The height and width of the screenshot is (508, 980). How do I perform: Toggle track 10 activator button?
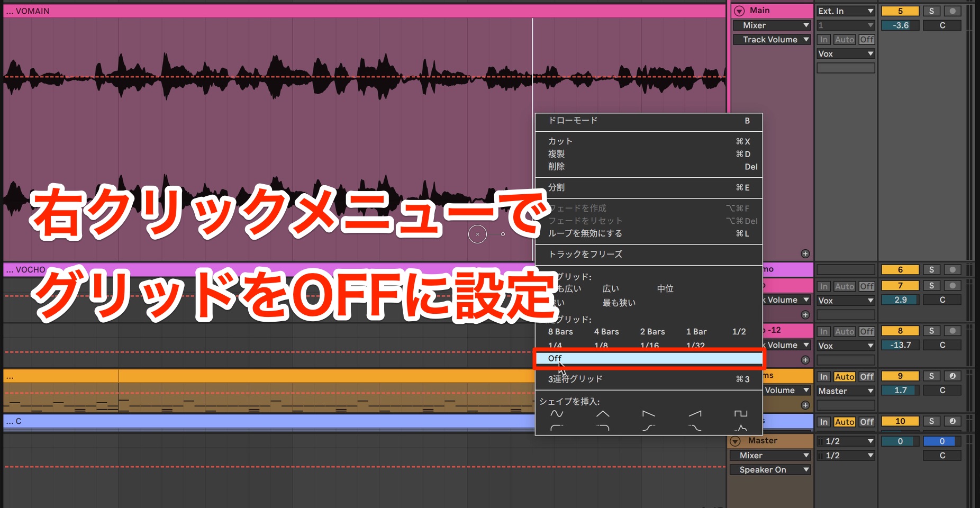(900, 421)
